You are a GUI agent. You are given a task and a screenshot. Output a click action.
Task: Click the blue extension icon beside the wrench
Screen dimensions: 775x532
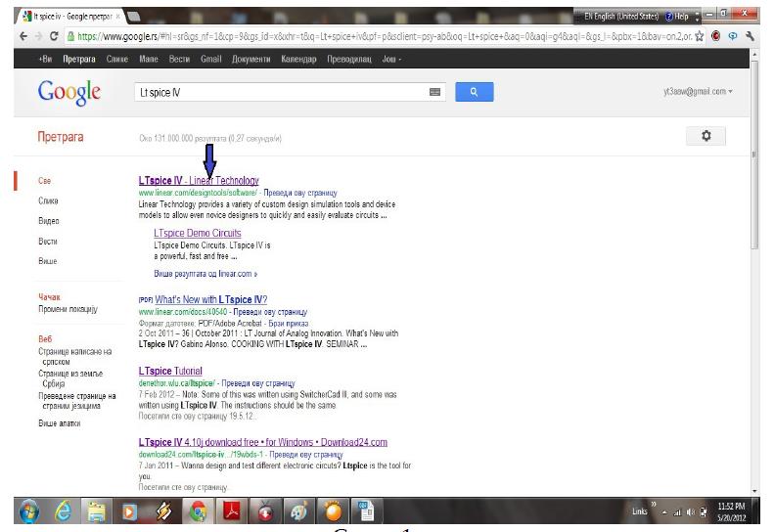[x=733, y=36]
